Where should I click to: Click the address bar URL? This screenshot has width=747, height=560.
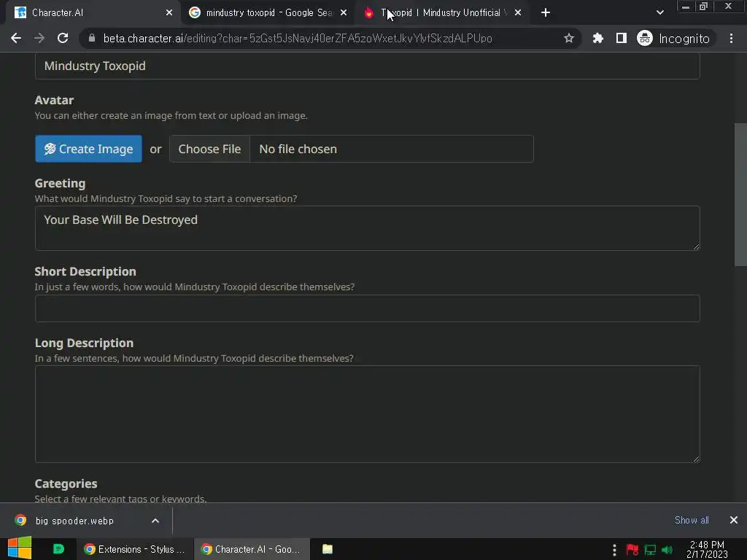(298, 38)
